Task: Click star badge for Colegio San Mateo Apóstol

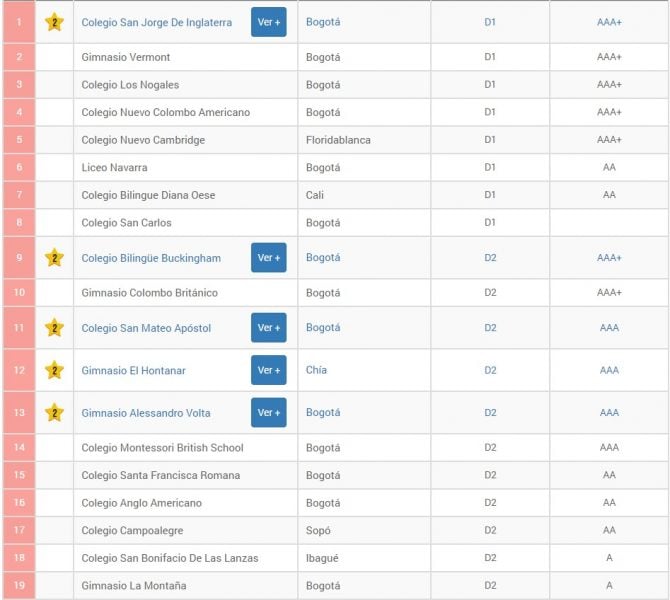Action: (54, 328)
